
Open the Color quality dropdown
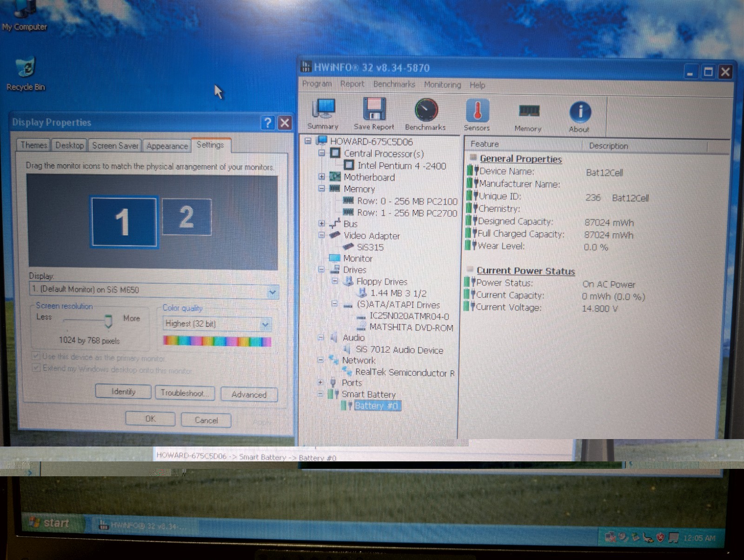point(265,324)
